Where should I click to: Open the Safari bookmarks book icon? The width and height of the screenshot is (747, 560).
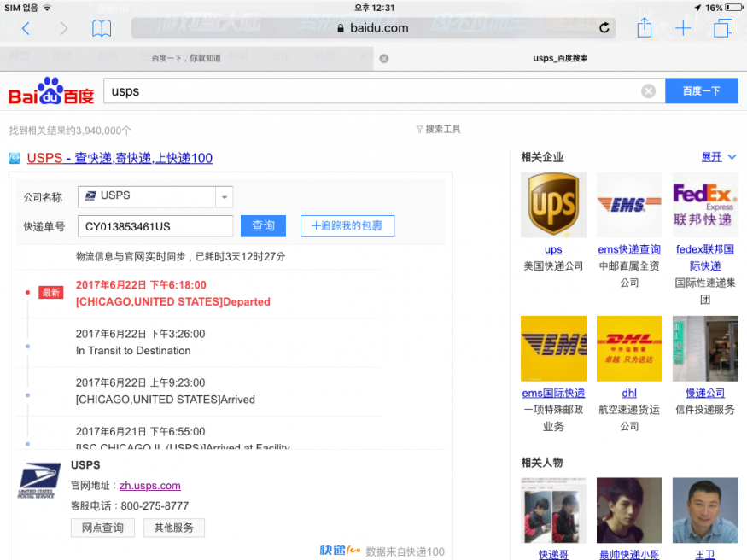coord(102,28)
